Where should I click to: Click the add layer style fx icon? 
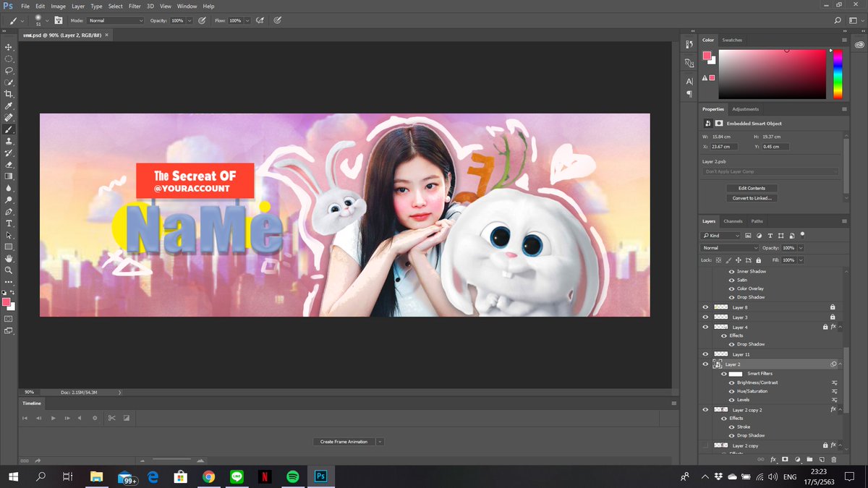pyautogui.click(x=773, y=459)
